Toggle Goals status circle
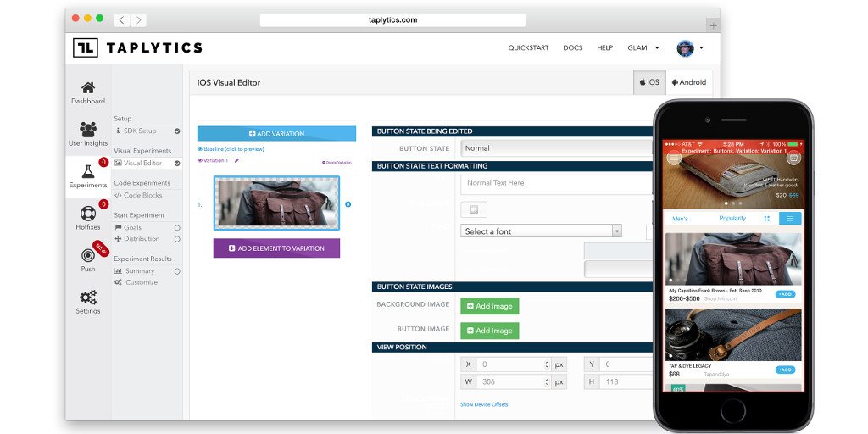The width and height of the screenshot is (868, 434). pyautogui.click(x=177, y=227)
